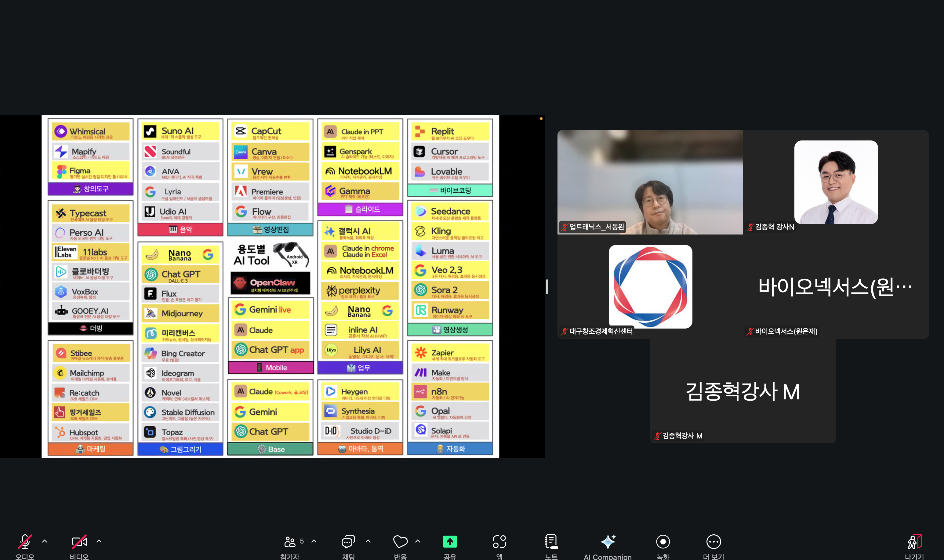Open the chat panel
944x560 pixels.
[348, 542]
